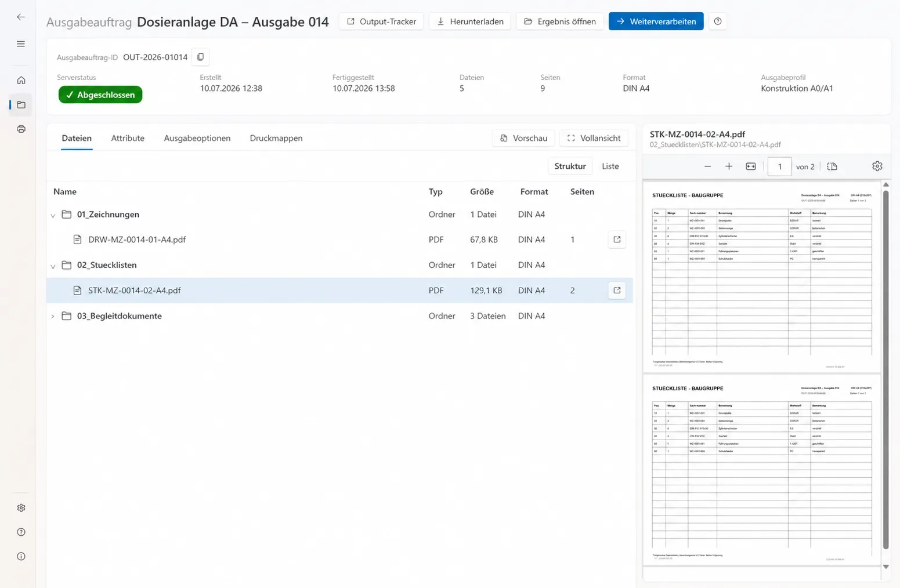Screen dimensions: 900x588
Task: Click the 02_Stuecklisten folder icon
Action: [67, 265]
